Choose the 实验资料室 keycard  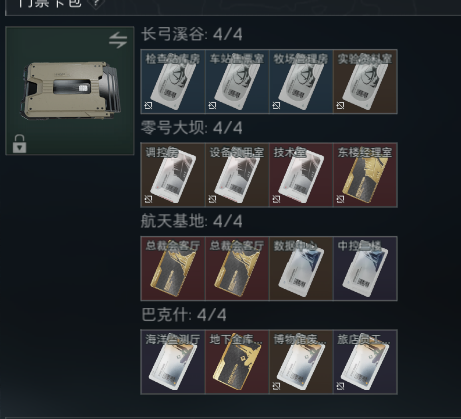(x=365, y=82)
